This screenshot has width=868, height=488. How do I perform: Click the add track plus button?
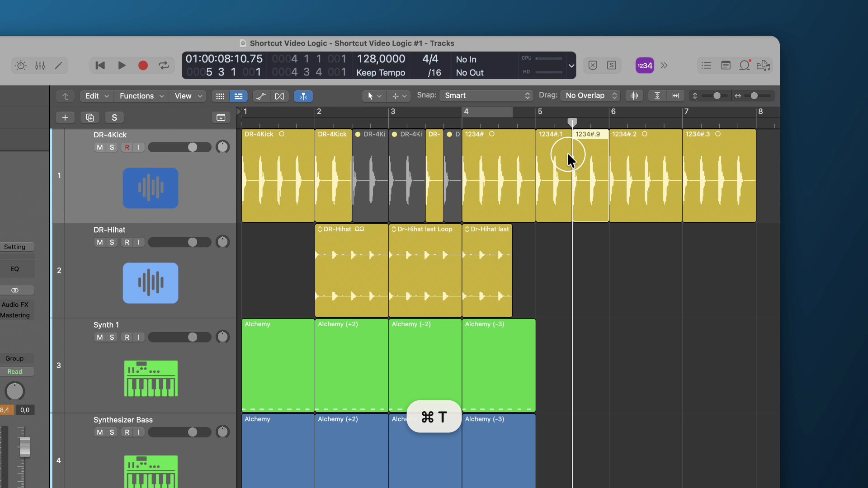tap(65, 117)
